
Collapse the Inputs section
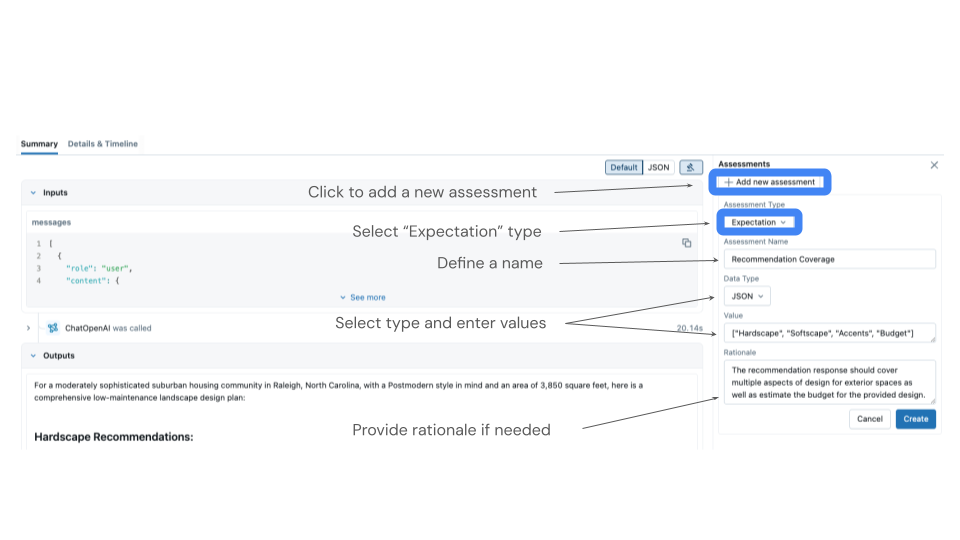point(32,192)
